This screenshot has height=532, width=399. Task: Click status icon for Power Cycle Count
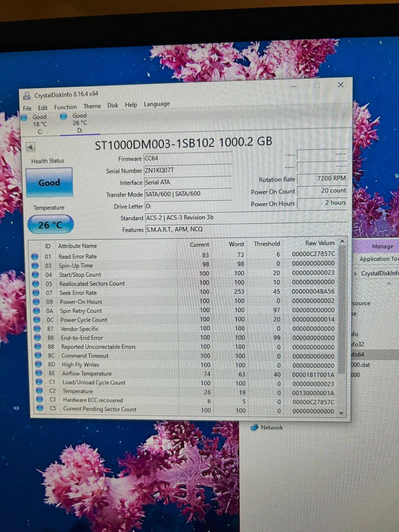37,320
